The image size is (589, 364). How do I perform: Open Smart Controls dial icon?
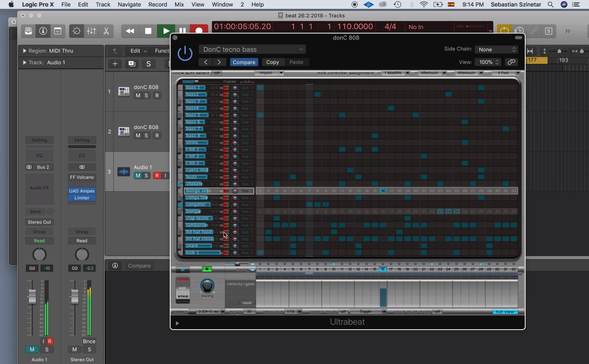coord(77,31)
